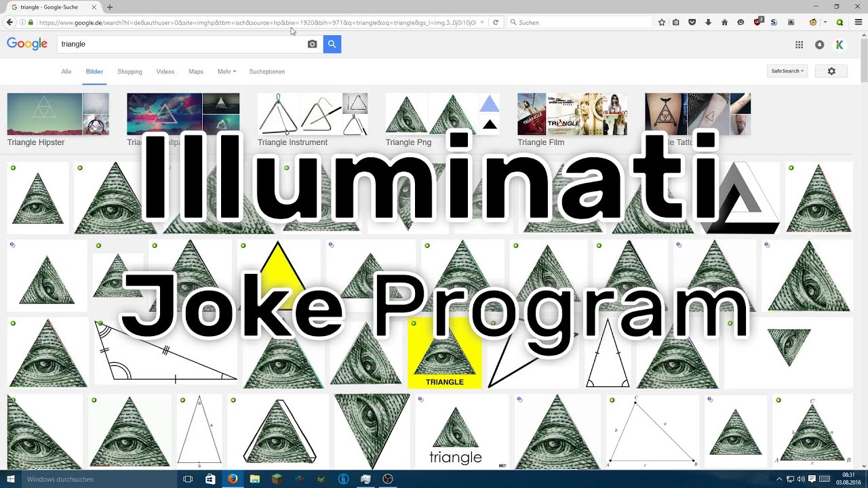868x488 pixels.
Task: Click the browser URL address bar
Action: point(258,22)
